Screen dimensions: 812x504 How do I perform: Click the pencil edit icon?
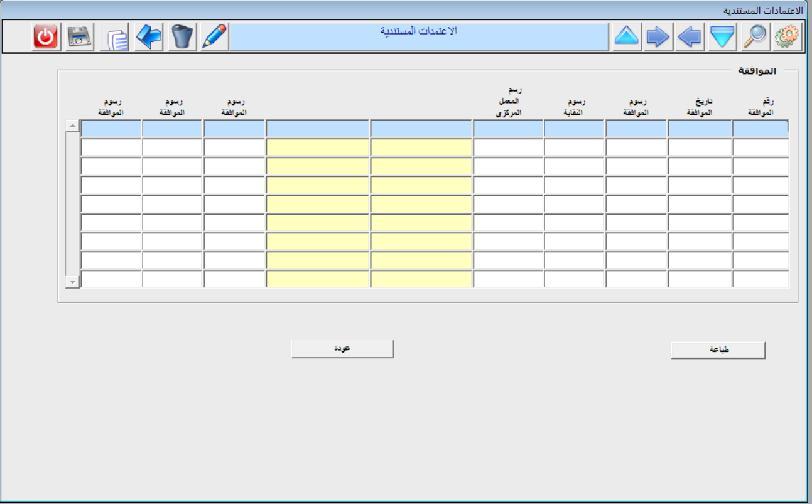214,38
